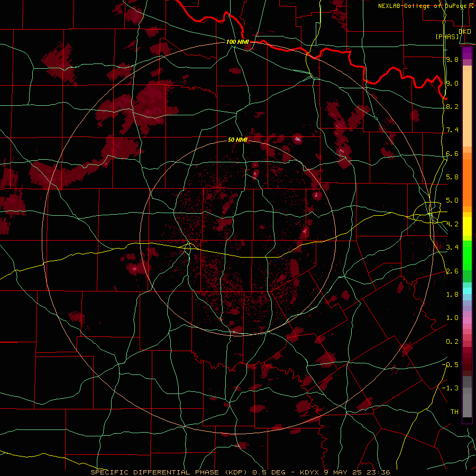Pick the bright green band on colorbar
Image resolution: width=476 pixels, height=476 pixels.
[x=467, y=255]
